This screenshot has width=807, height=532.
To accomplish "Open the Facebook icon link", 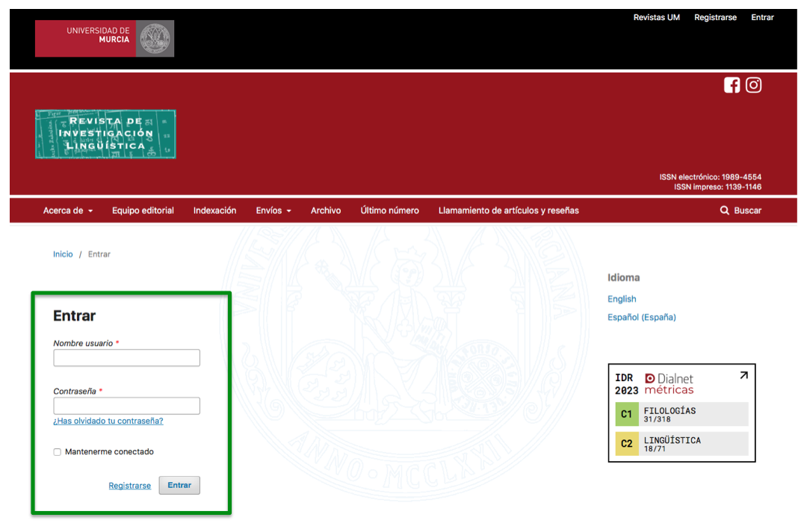I will (732, 85).
